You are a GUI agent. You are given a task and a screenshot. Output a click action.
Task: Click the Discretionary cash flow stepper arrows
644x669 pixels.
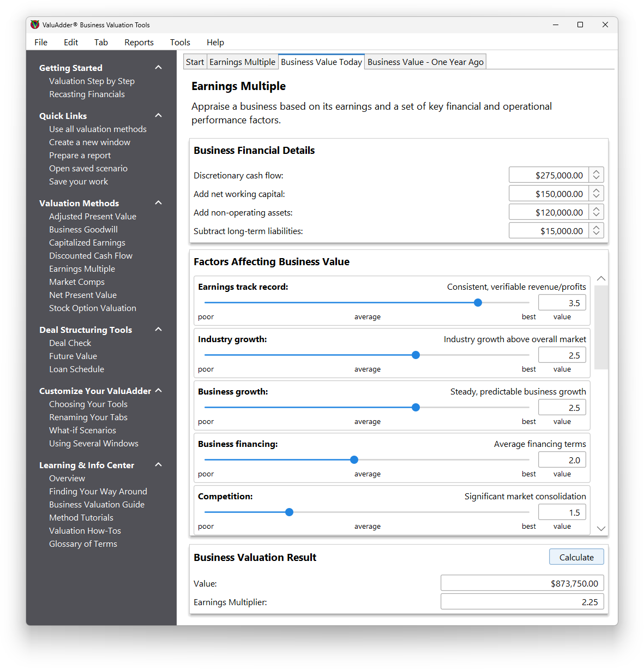pyautogui.click(x=597, y=175)
